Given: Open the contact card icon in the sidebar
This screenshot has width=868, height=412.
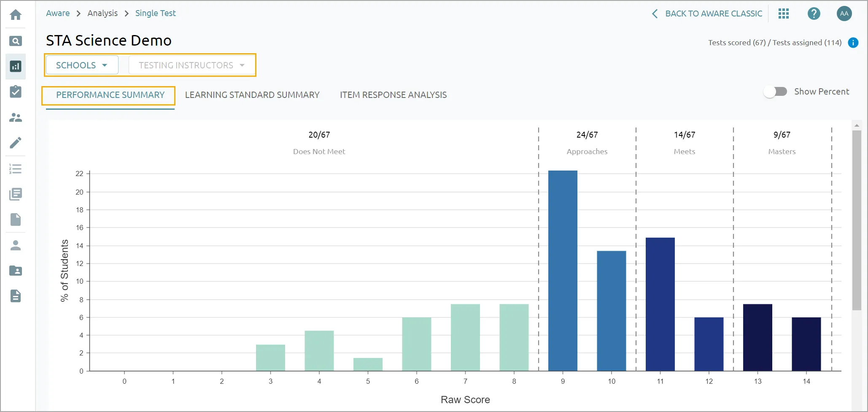Looking at the screenshot, I should [x=16, y=271].
